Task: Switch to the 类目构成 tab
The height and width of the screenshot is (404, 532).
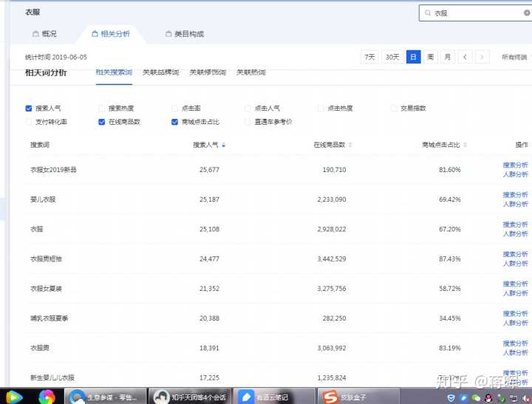Action: [185, 34]
